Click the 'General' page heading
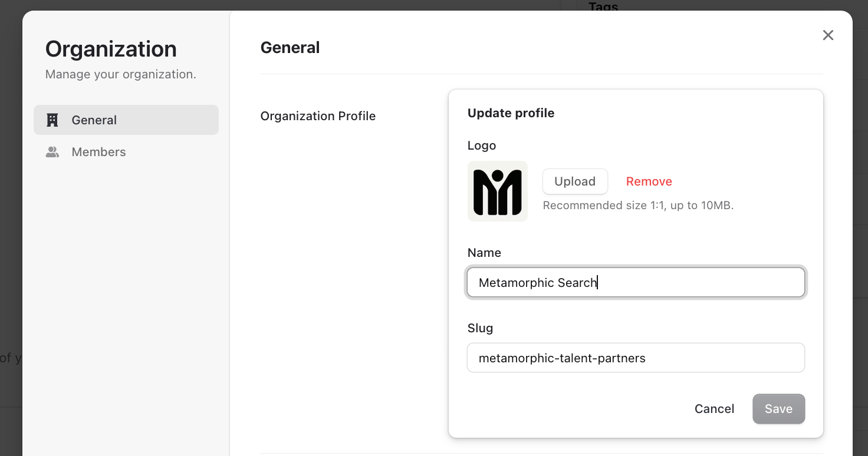This screenshot has width=868, height=456. coord(290,48)
